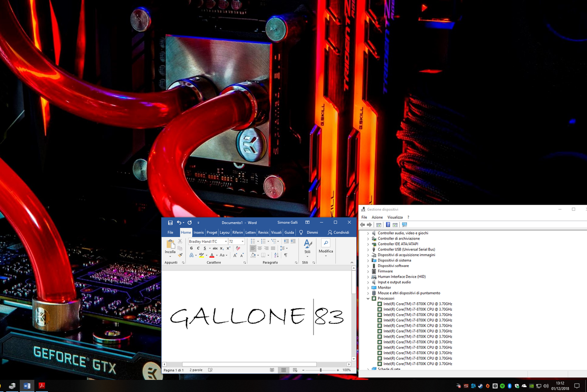Image resolution: width=587 pixels, height=392 pixels.
Task: Decrease paragraph indent in Word
Action: click(x=286, y=241)
